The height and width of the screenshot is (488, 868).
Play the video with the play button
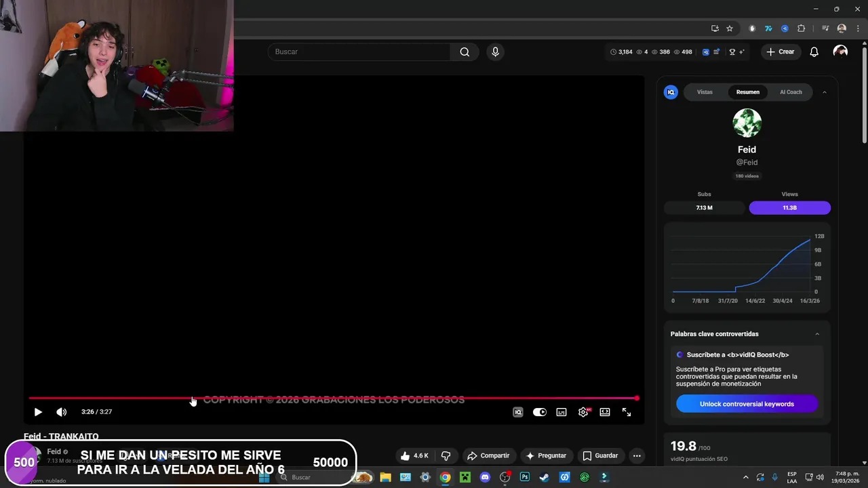(x=38, y=412)
